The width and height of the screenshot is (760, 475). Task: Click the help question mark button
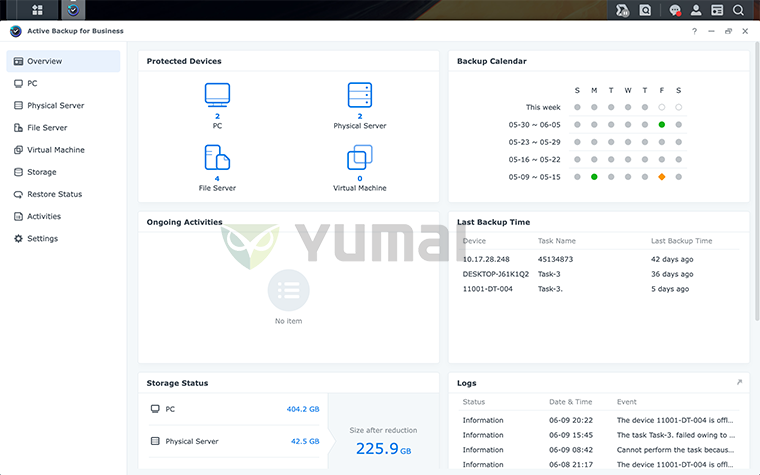pos(694,31)
